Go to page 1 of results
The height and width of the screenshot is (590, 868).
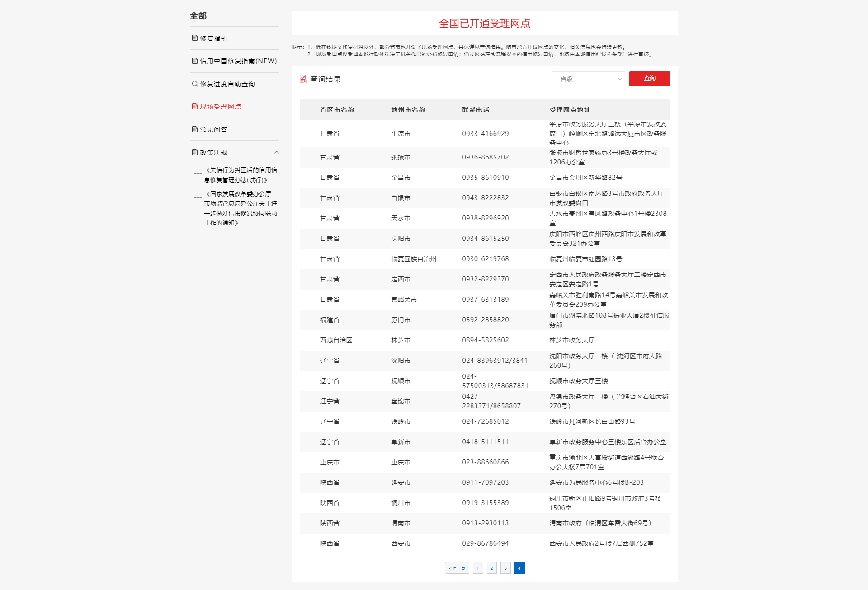coord(478,568)
